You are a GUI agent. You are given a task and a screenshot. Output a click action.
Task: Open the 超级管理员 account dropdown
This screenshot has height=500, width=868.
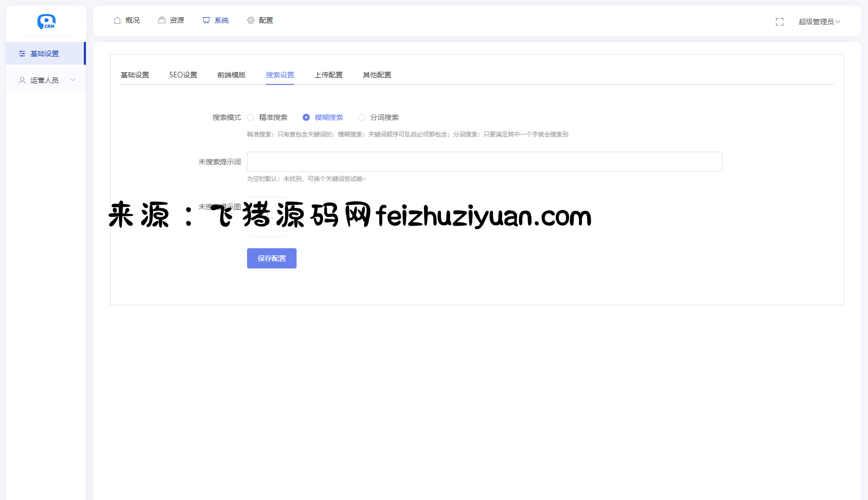[819, 22]
